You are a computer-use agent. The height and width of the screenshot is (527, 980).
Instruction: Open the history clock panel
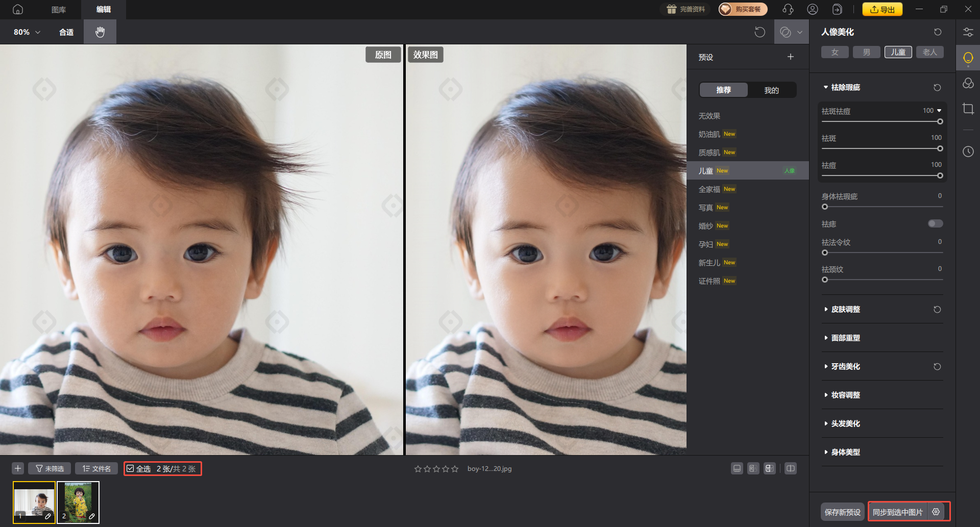968,152
